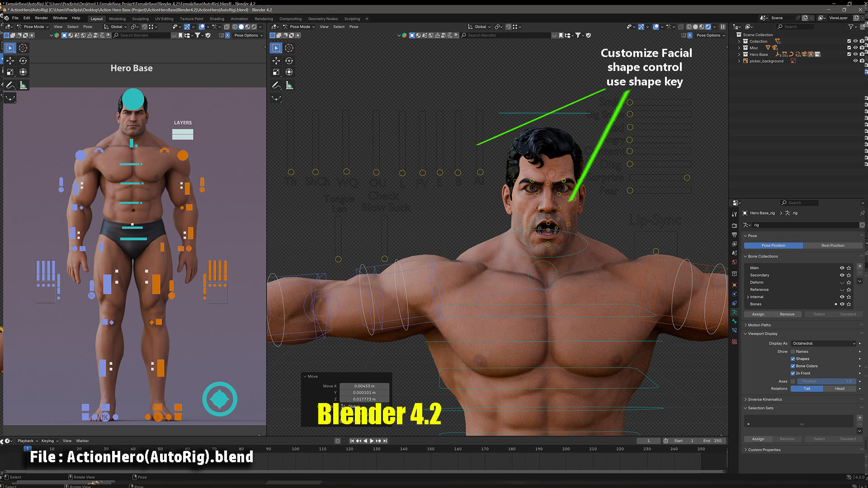Click the Move X value field
The width and height of the screenshot is (868, 488).
[364, 386]
